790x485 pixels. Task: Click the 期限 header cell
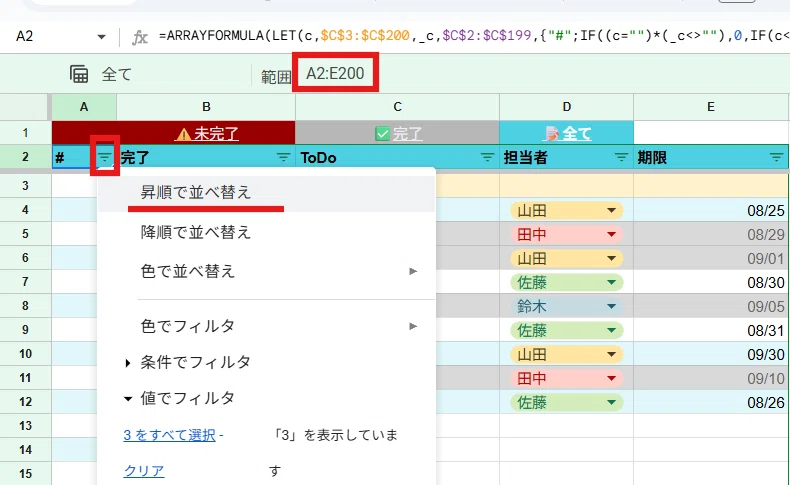point(711,157)
